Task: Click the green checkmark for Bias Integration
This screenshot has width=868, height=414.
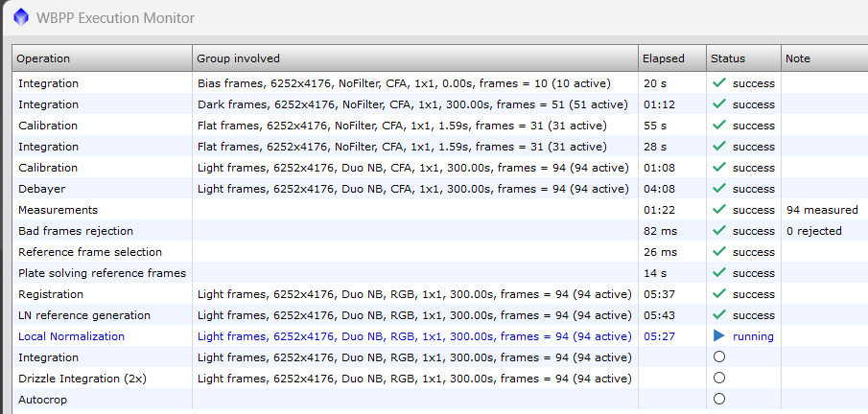Action: [719, 83]
